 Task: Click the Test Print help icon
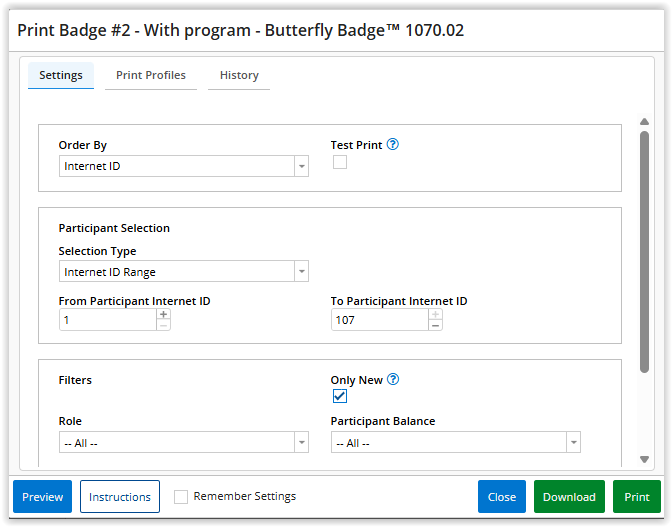[x=393, y=145]
